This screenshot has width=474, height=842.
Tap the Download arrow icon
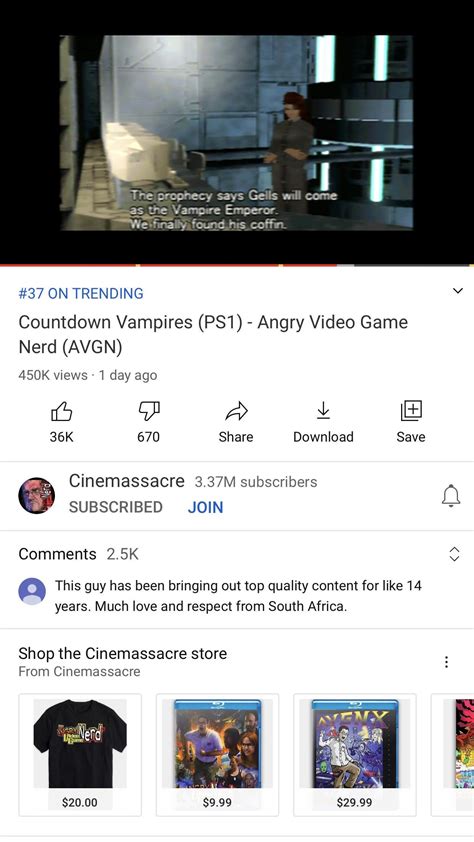(x=323, y=411)
